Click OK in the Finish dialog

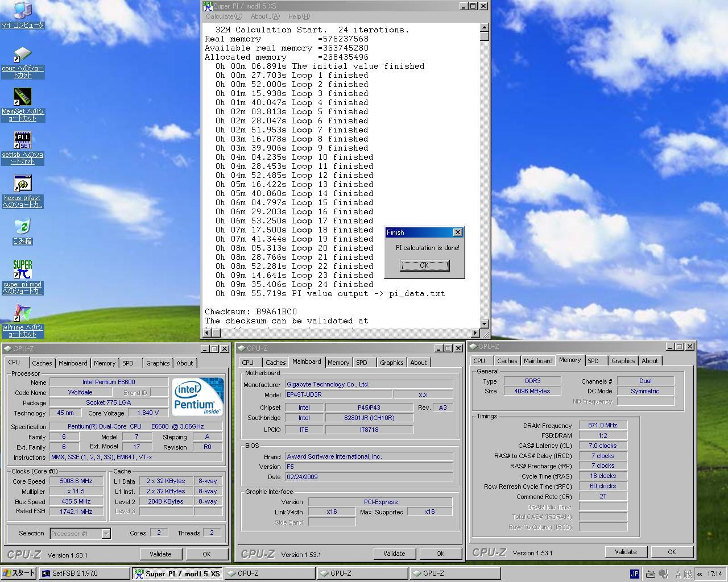click(x=424, y=265)
